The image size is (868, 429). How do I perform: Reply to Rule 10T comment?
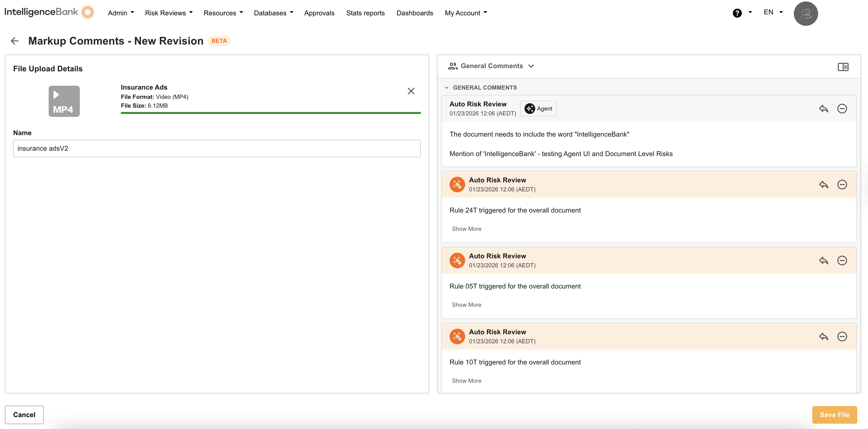pos(823,336)
